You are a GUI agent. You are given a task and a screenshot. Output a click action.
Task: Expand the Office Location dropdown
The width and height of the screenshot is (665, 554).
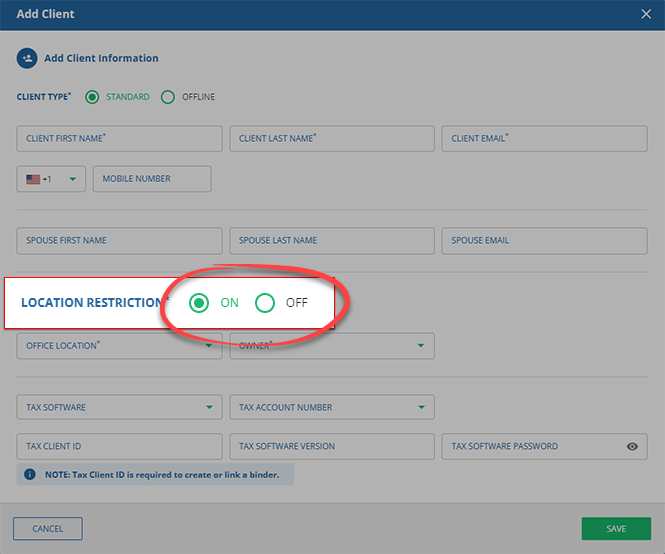(x=209, y=347)
